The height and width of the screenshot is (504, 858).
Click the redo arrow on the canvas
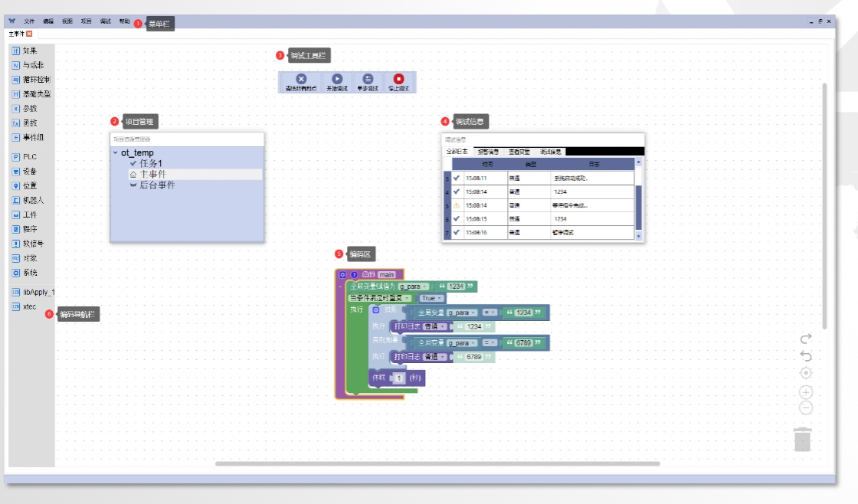point(806,339)
